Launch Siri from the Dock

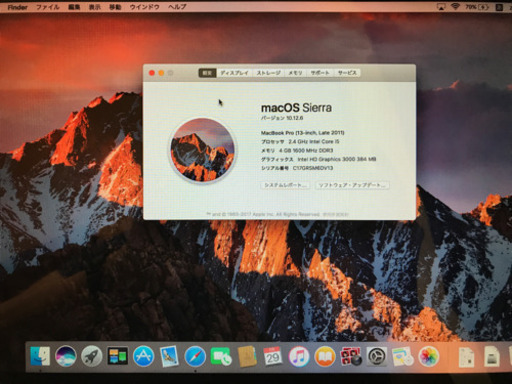[66, 356]
